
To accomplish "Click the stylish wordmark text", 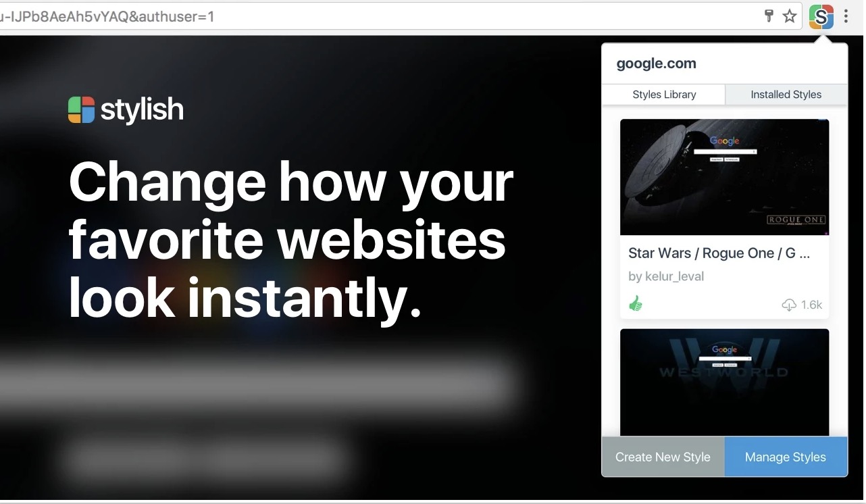I will coord(142,110).
